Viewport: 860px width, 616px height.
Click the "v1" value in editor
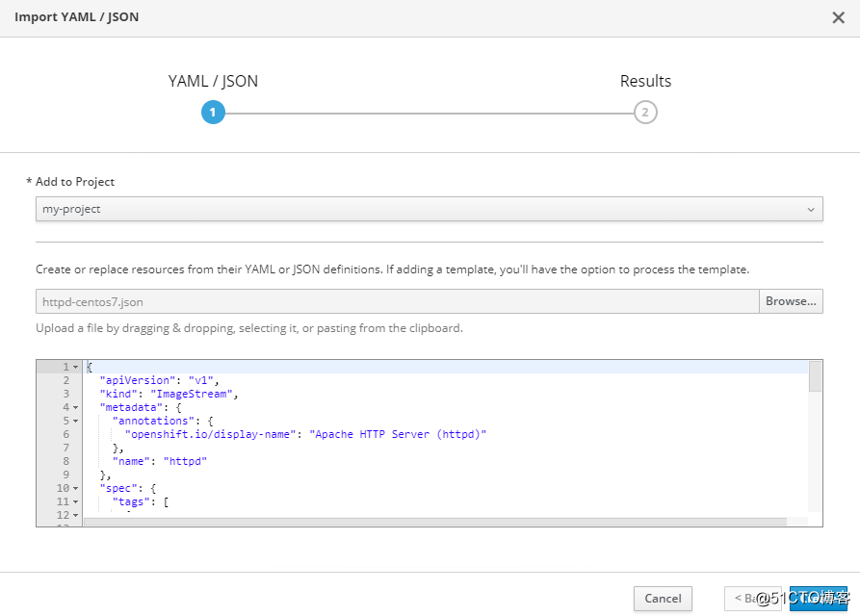point(200,380)
